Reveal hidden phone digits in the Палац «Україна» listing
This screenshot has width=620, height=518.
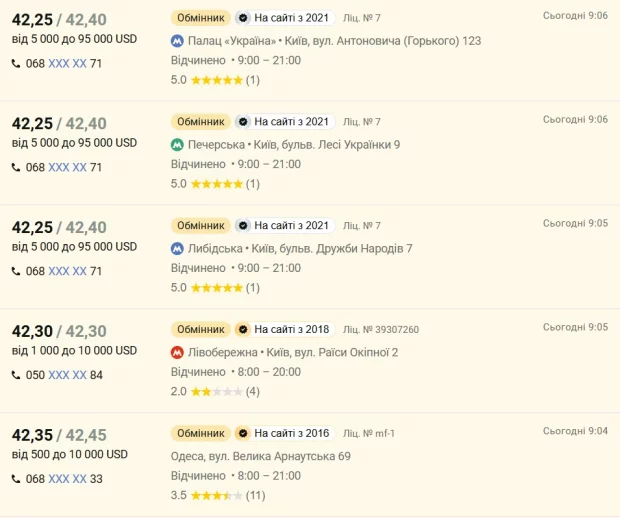(67, 63)
